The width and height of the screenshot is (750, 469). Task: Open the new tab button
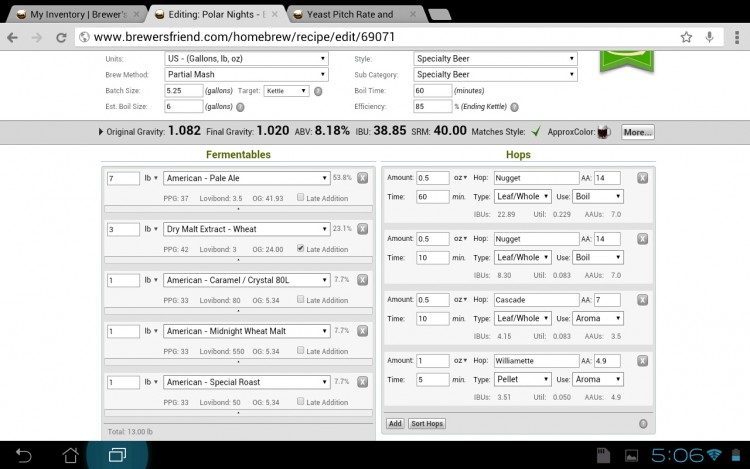click(440, 15)
